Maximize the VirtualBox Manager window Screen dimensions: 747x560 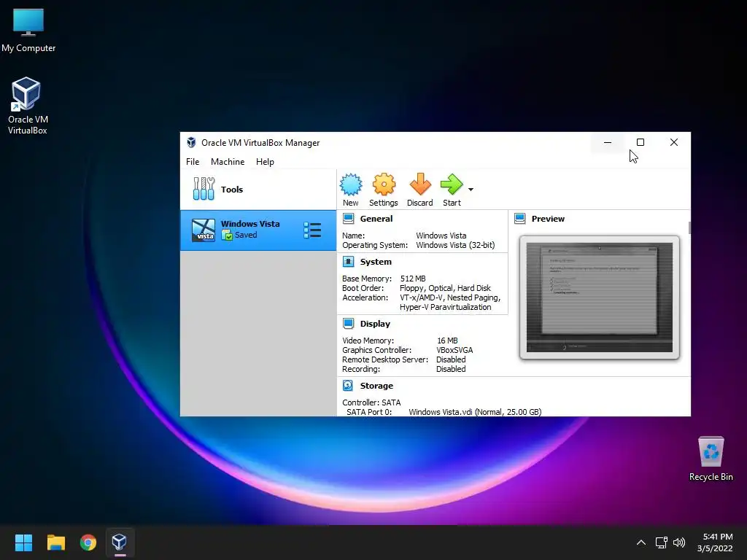[640, 142]
